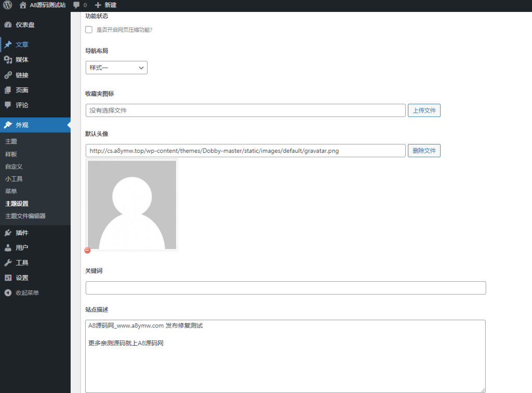Screen dimensions: 532x393
Task: Open the Pages (页面) icon
Action: pyautogui.click(x=8, y=89)
